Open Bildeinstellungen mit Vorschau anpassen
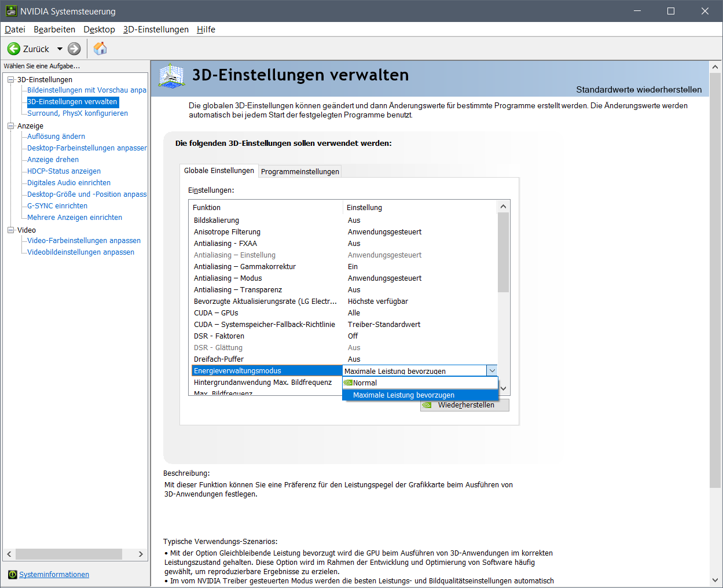This screenshot has height=588, width=723. 87,90
